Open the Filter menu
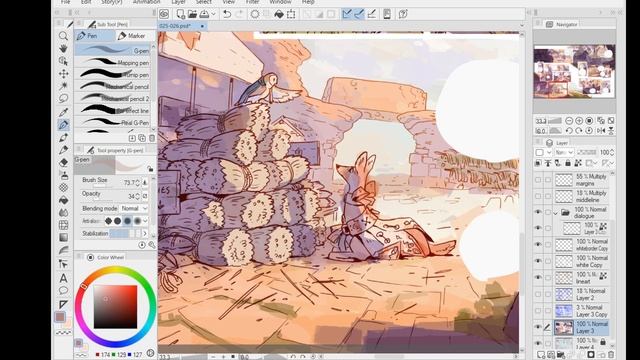Image resolution: width=640 pixels, height=360 pixels. point(252,2)
